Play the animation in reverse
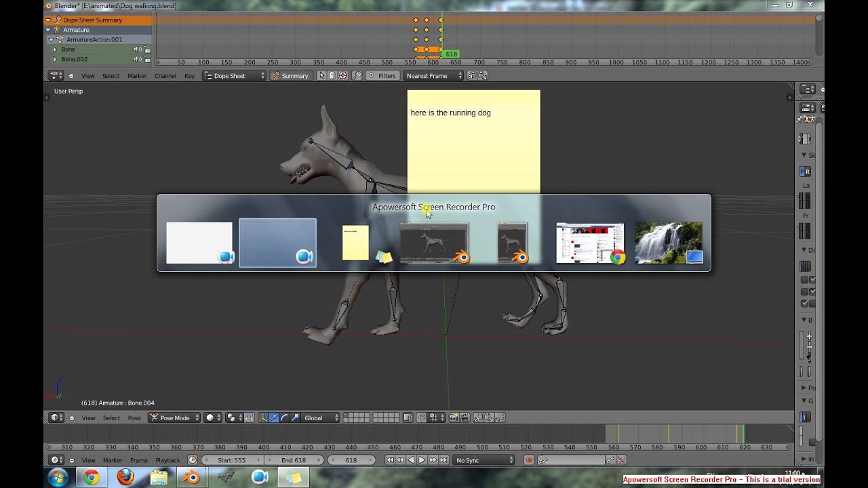The image size is (868, 488). [x=411, y=460]
